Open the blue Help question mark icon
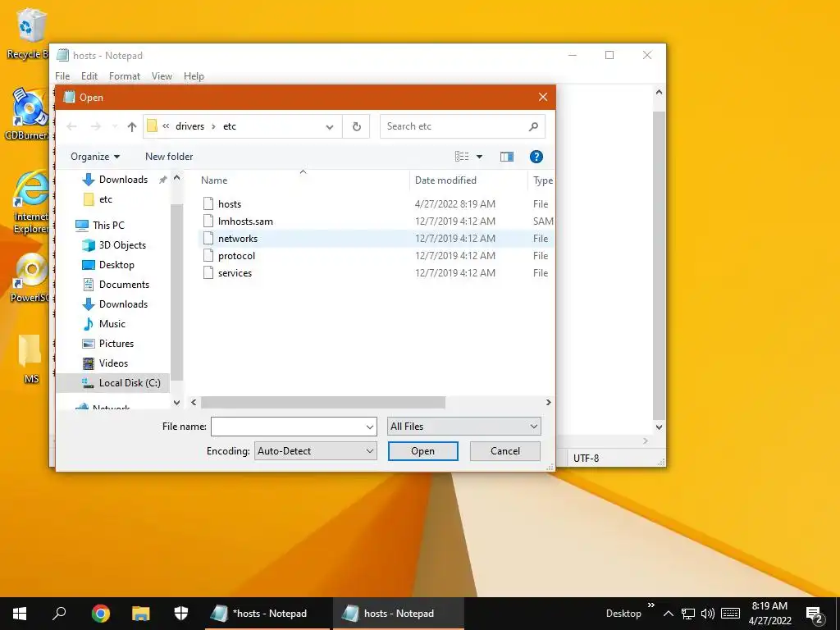 coord(536,157)
